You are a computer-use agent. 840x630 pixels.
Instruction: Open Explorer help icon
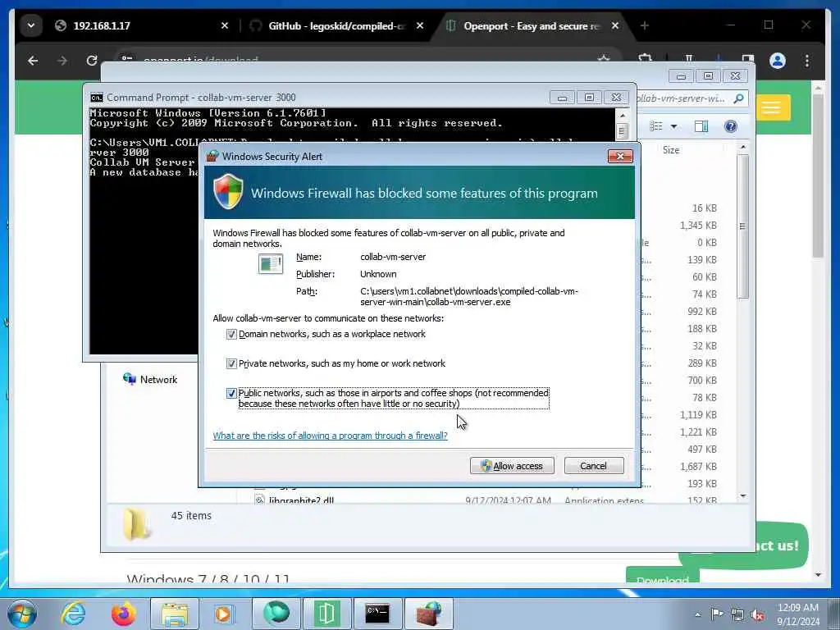tap(730, 126)
